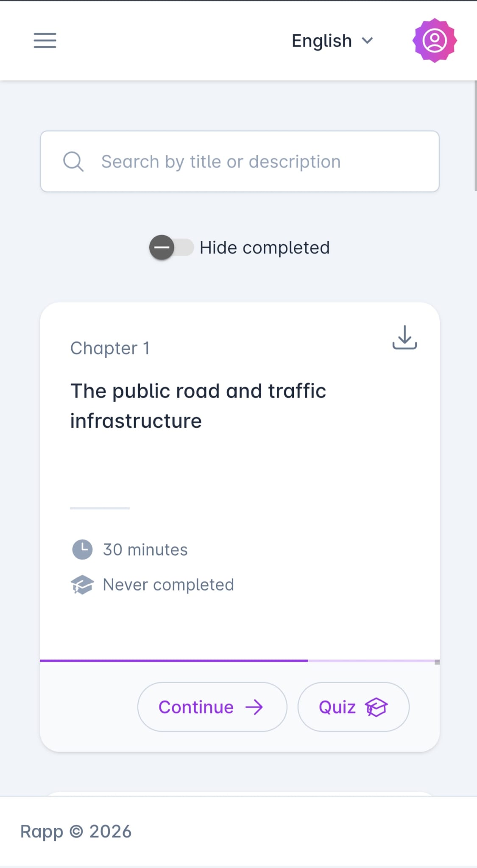
Task: Open your profile avatar menu
Action: pyautogui.click(x=434, y=40)
